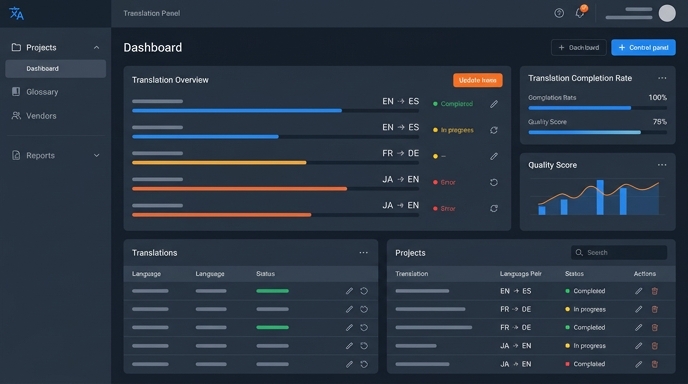Delete the EN → ES Completed project

click(x=654, y=291)
